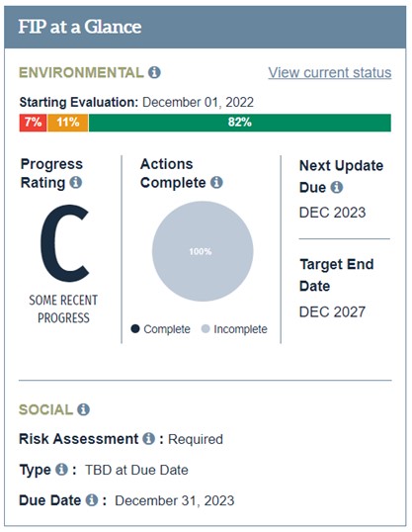Select the DEC 2027 target end date
412x532 pixels.
332,311
